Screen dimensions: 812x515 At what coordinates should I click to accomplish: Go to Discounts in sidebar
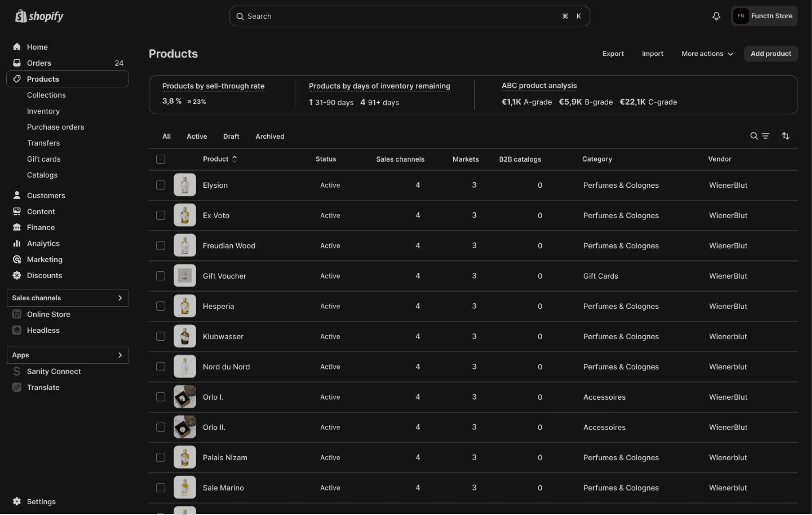[44, 275]
